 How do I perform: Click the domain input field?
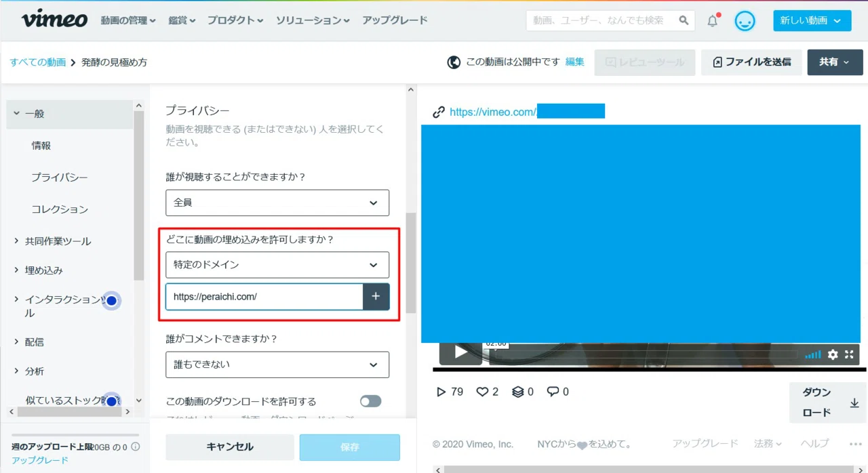(264, 297)
